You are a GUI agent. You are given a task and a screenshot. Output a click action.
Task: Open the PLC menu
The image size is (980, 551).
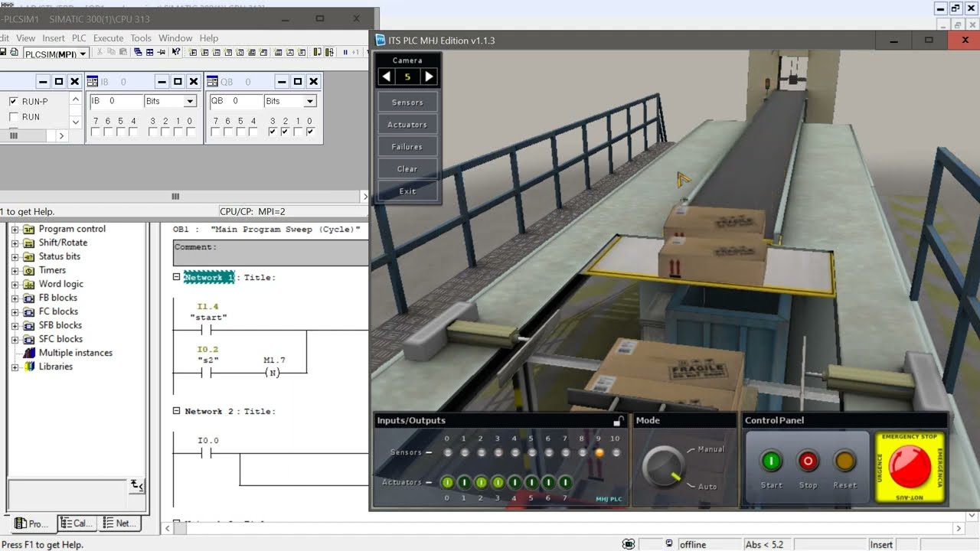pos(79,37)
